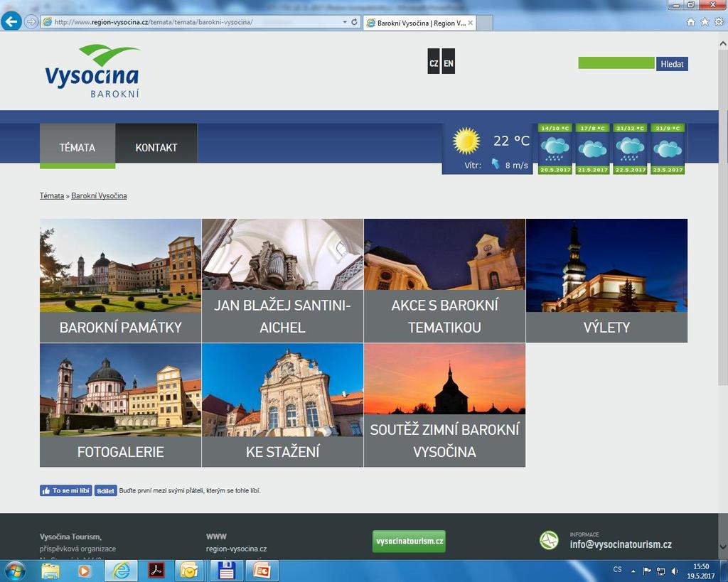Open a new blank browser tab
The height and width of the screenshot is (582, 728).
pyautogui.click(x=484, y=23)
